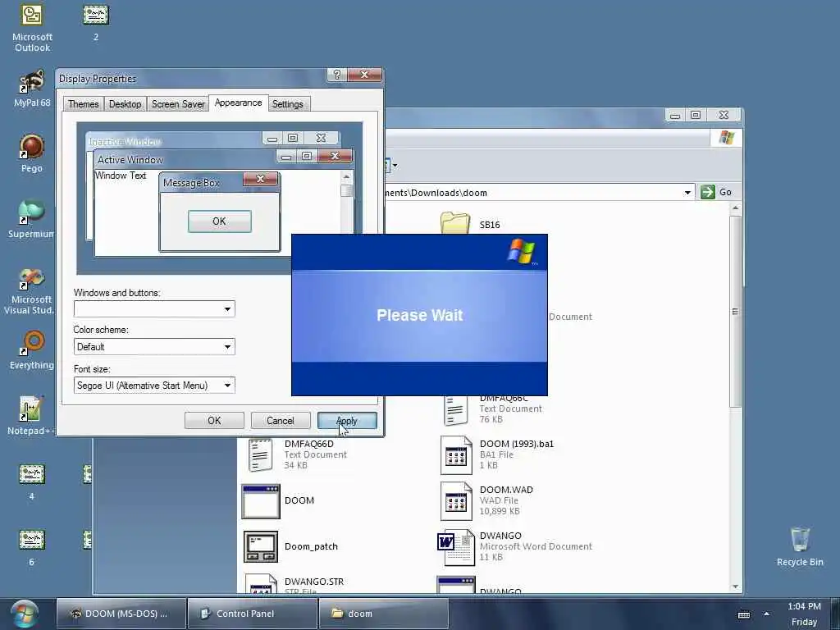
Task: Click the taskbar clock showing 1:04 PM
Action: point(804,606)
